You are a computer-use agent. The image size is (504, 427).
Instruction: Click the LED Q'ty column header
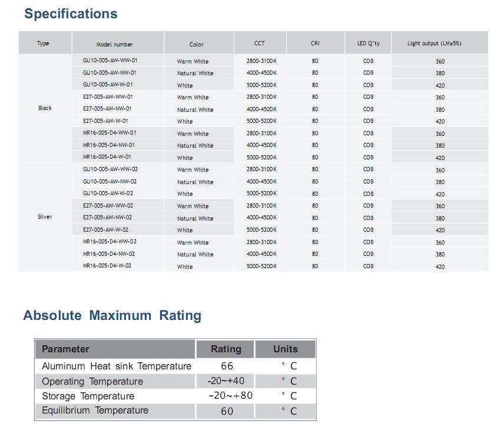(368, 44)
